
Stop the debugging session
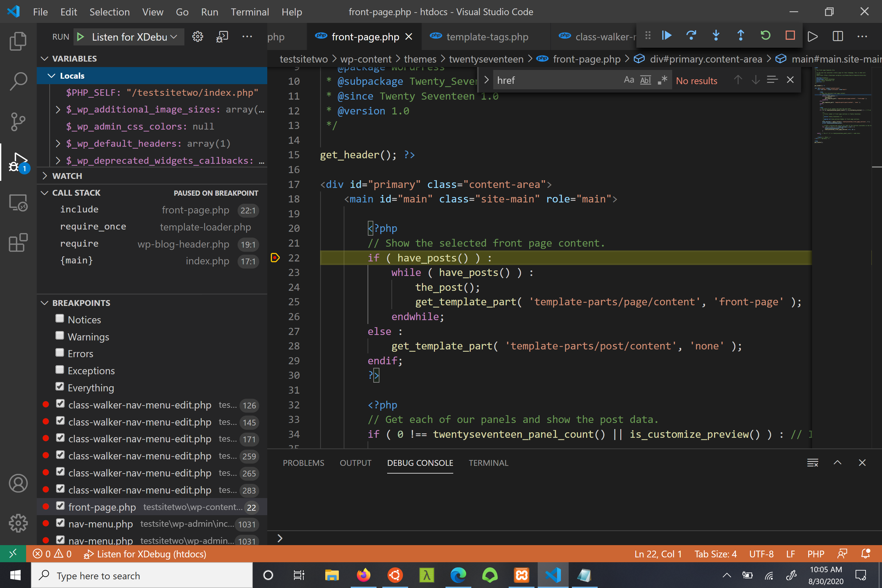(x=790, y=36)
